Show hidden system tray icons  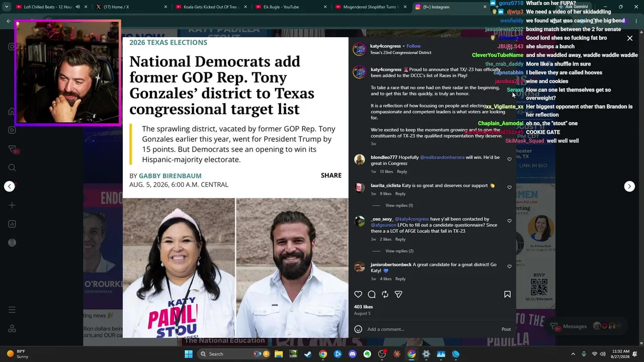pos(573,354)
